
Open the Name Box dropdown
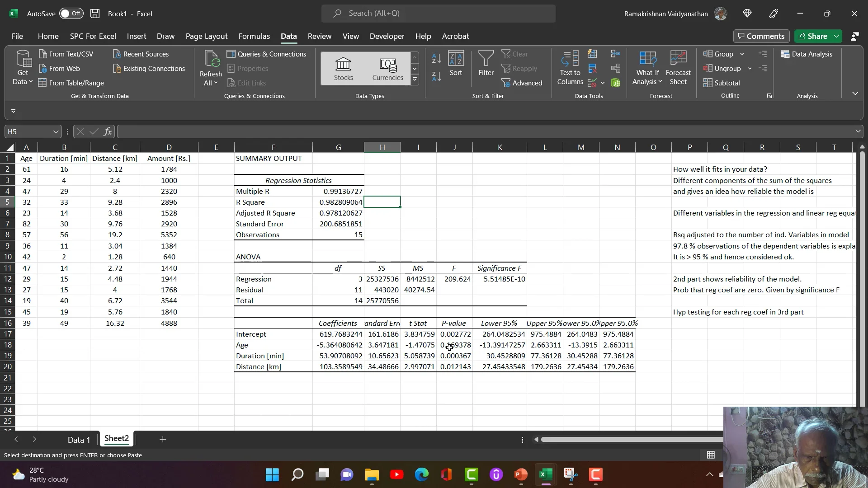[55, 131]
